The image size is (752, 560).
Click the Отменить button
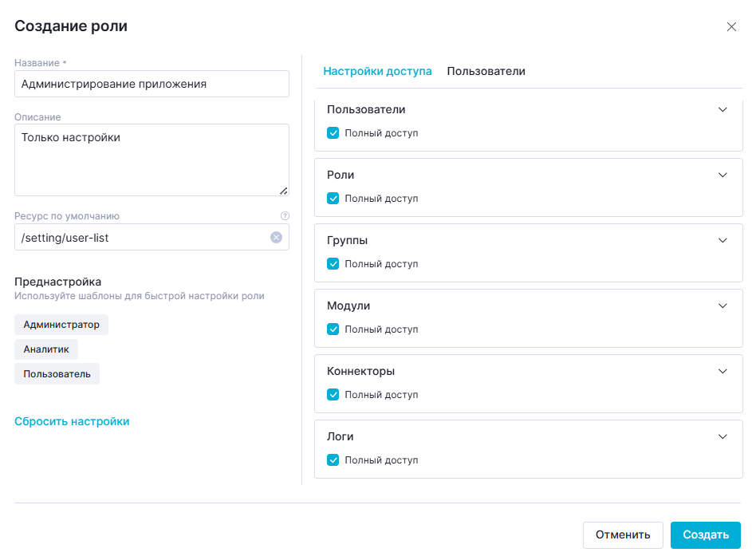coord(623,535)
